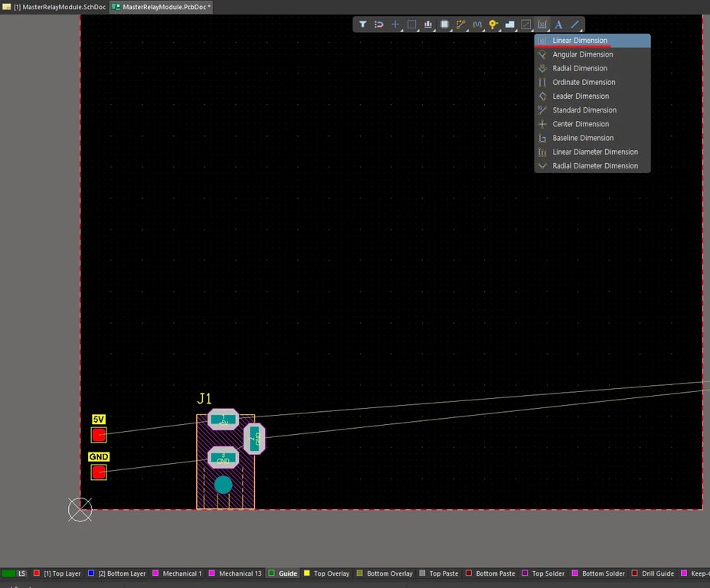The width and height of the screenshot is (710, 588).
Task: Choose Standard Dimension entry
Action: click(x=593, y=110)
